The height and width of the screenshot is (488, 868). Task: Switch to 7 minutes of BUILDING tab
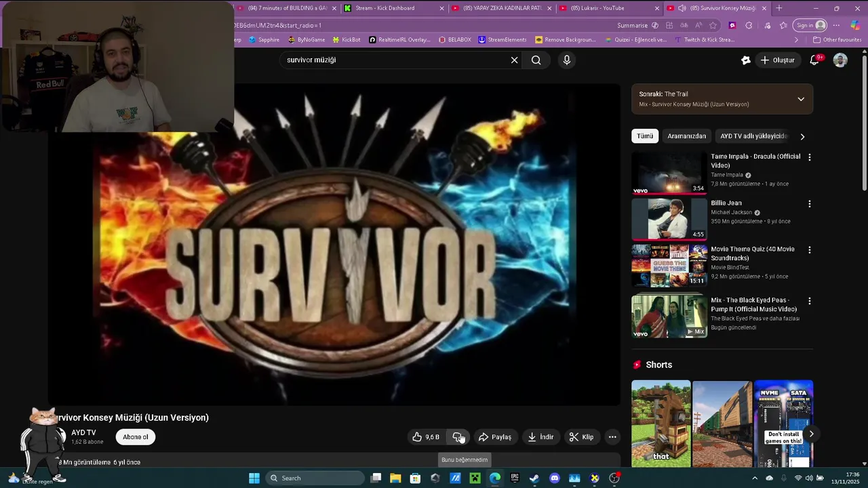point(287,8)
